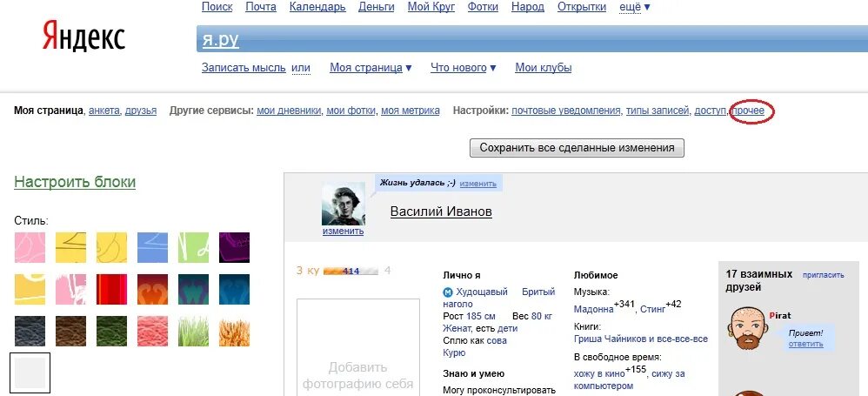Select the red striped style tile
This screenshot has width=868, height=396.
click(x=111, y=289)
